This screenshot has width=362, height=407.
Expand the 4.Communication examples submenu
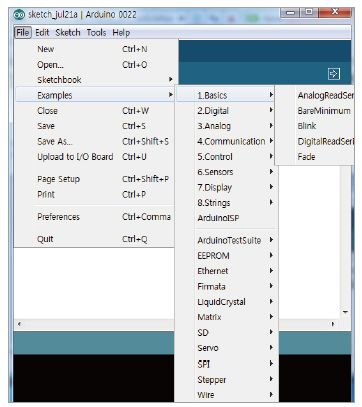[225, 141]
